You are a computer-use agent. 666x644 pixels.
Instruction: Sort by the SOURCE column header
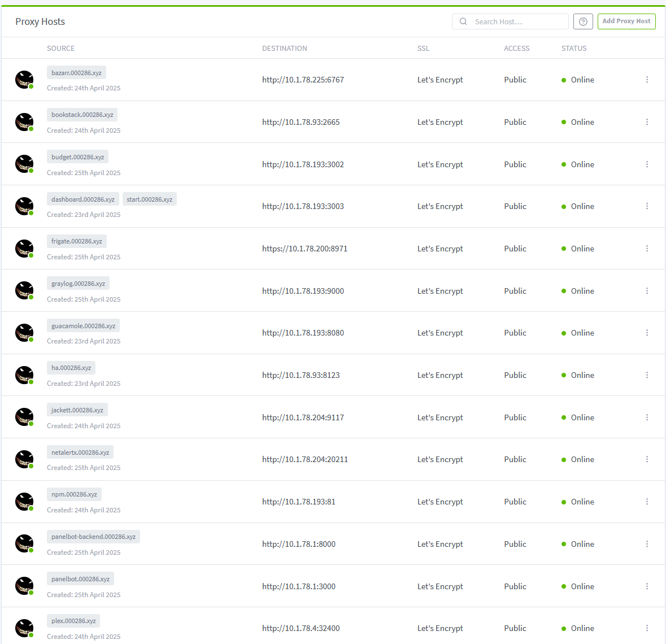tap(61, 49)
